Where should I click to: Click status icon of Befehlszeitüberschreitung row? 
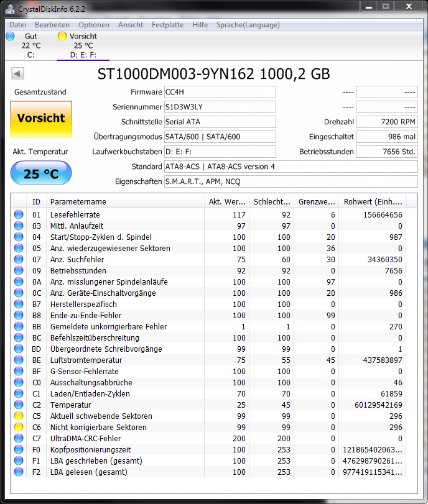click(x=19, y=337)
